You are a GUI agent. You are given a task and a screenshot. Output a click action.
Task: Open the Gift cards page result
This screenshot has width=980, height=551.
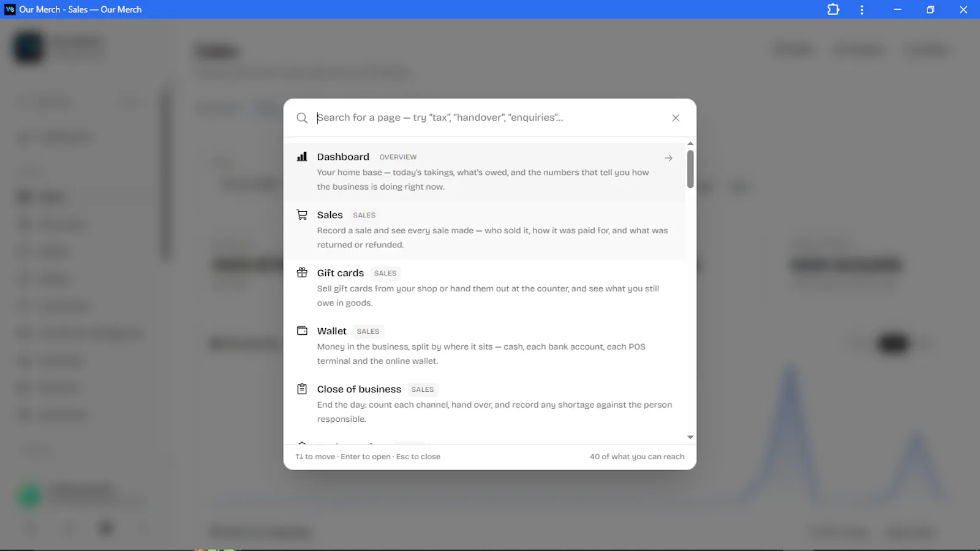coord(484,288)
